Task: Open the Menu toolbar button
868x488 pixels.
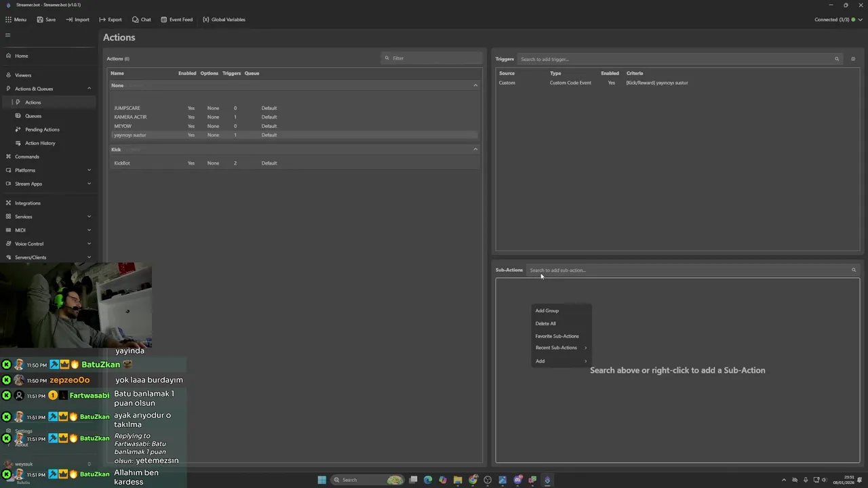Action: [16, 20]
